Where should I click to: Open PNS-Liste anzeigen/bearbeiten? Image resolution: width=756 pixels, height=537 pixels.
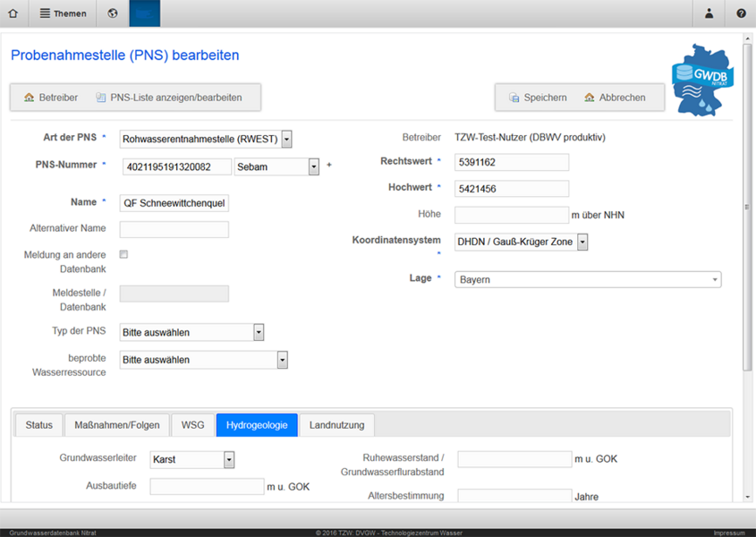(x=168, y=98)
